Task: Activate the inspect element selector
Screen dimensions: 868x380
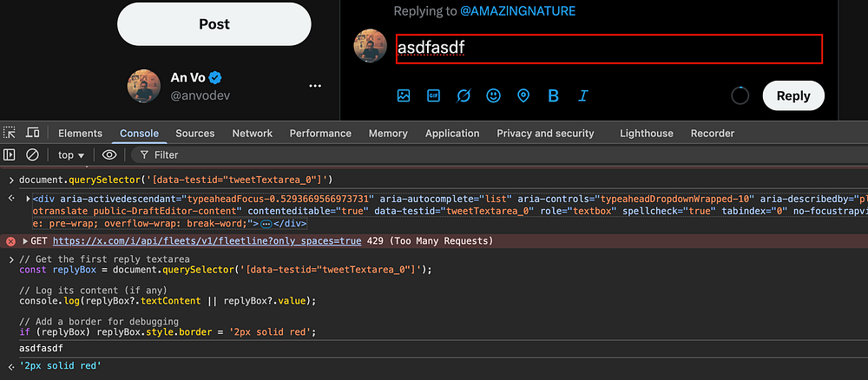Action: [10, 133]
